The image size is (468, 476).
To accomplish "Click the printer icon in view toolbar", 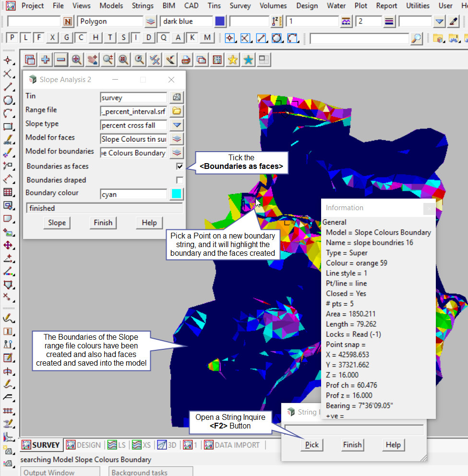I will (186, 59).
